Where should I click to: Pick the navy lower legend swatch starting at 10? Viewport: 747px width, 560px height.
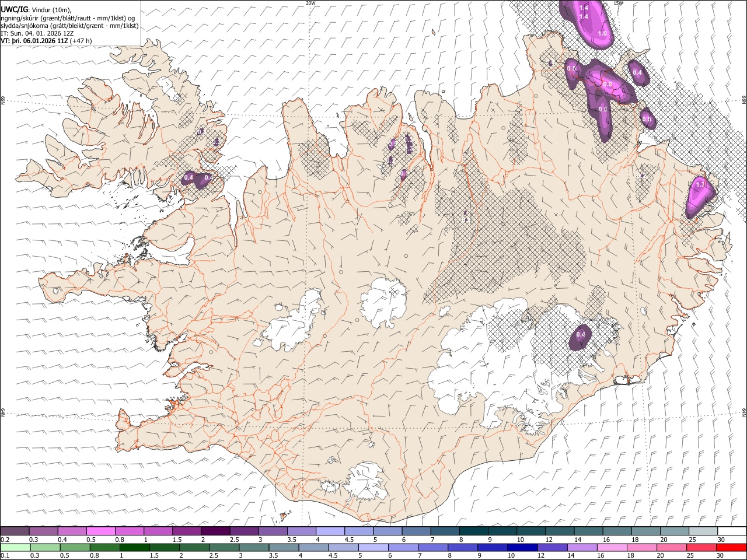click(x=522, y=547)
